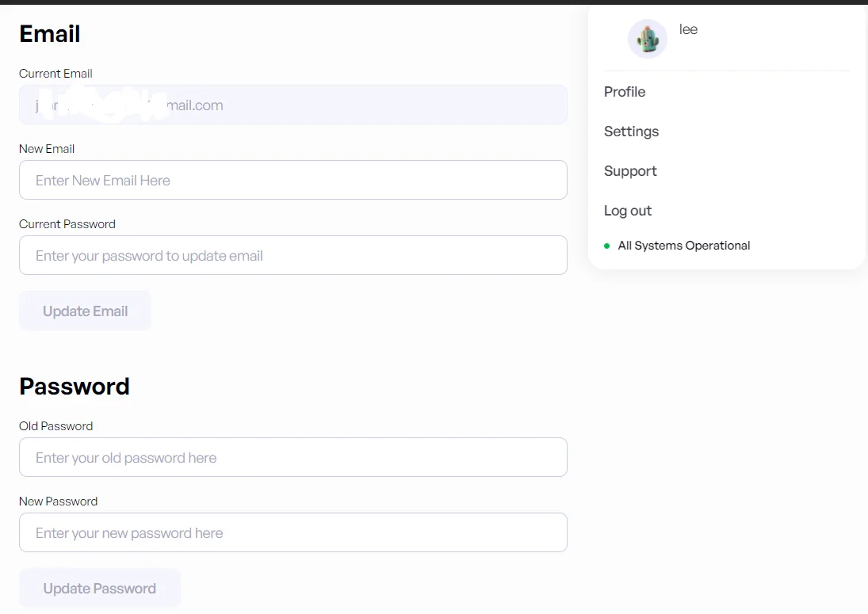The height and width of the screenshot is (614, 868).
Task: Click the cactus avatar icon
Action: [647, 39]
